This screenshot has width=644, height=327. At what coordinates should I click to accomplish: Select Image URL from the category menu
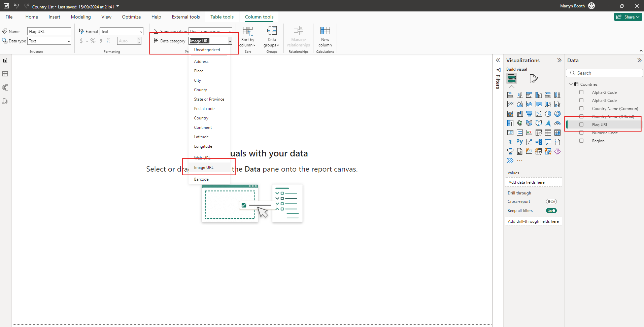(203, 167)
